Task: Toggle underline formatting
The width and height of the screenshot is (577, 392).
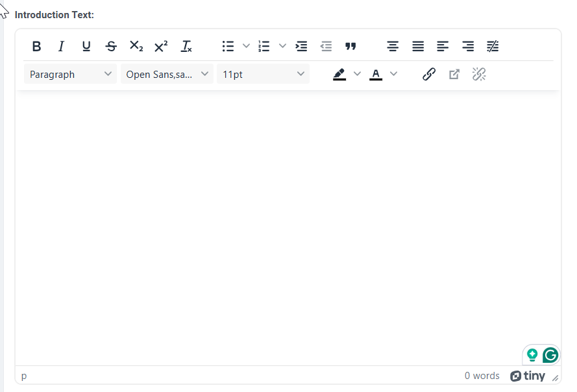Action: click(x=86, y=46)
